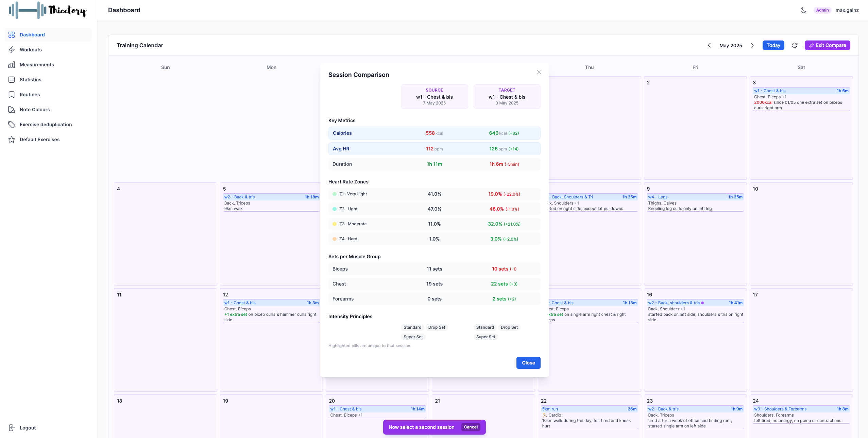Toggle Exit Compare mode button
The height and width of the screenshot is (438, 868).
click(827, 45)
